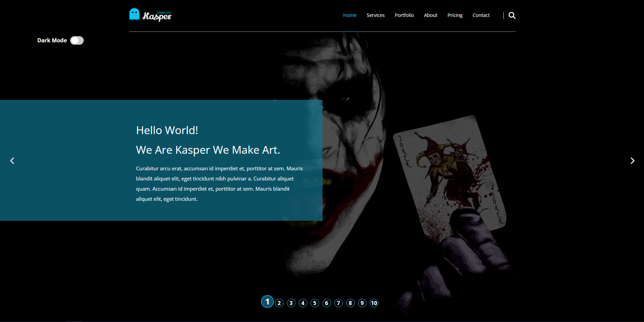
Task: Click the Contact nav entry
Action: point(481,15)
